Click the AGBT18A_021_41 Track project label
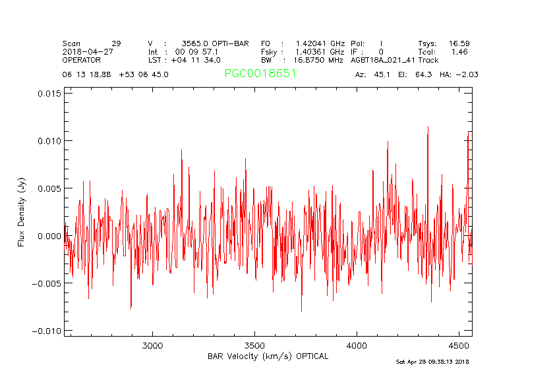The height and width of the screenshot is (392, 555). [394, 59]
